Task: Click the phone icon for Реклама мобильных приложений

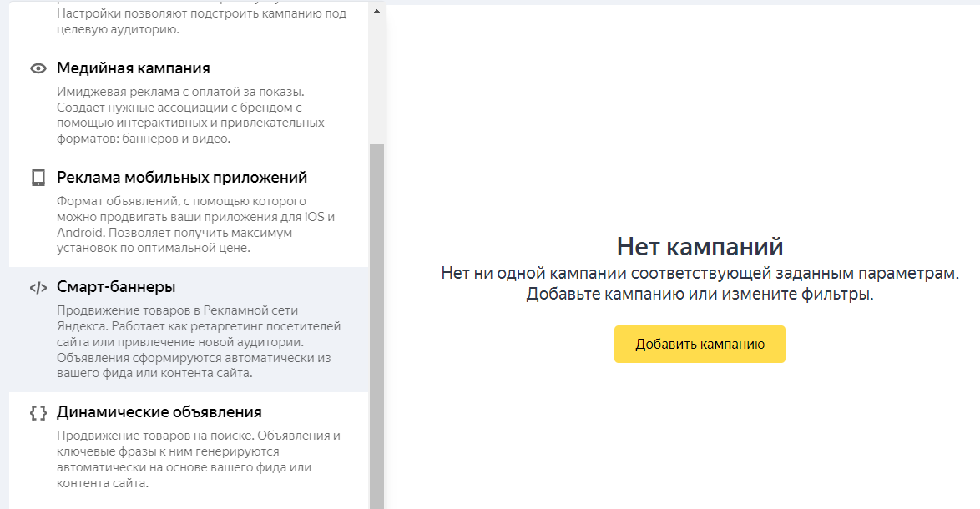Action: [x=38, y=178]
